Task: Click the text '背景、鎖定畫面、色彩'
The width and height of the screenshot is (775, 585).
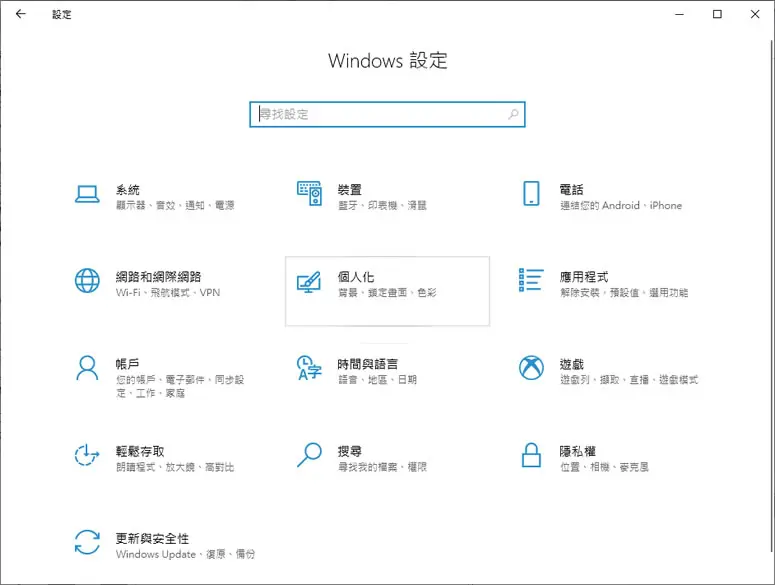Action: (x=387, y=292)
